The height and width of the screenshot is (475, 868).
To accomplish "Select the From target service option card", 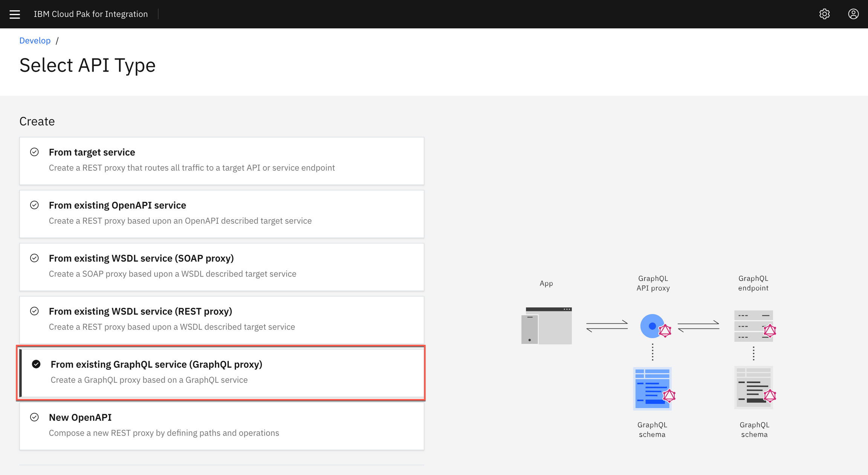I will 222,161.
